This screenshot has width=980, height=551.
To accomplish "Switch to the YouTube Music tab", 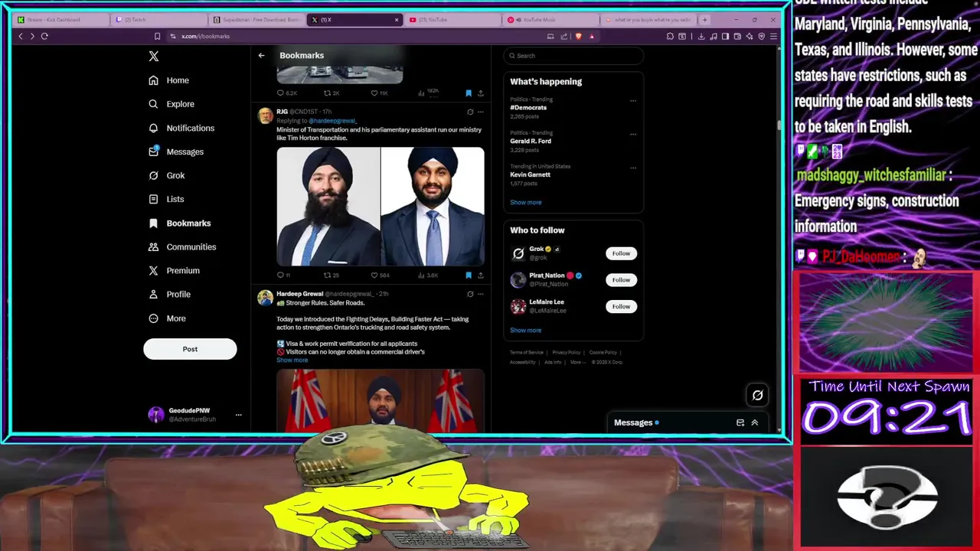I will point(551,20).
